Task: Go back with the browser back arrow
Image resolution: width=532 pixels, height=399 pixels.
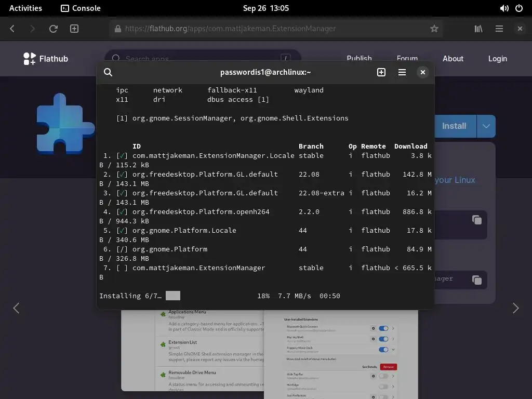Action: pyautogui.click(x=12, y=29)
